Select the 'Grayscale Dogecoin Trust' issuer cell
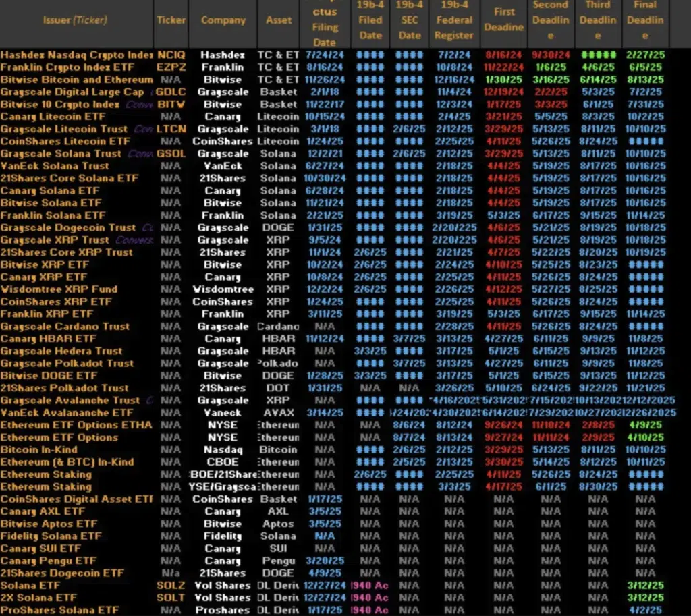Viewport: 691px width, 616px height. (68, 228)
